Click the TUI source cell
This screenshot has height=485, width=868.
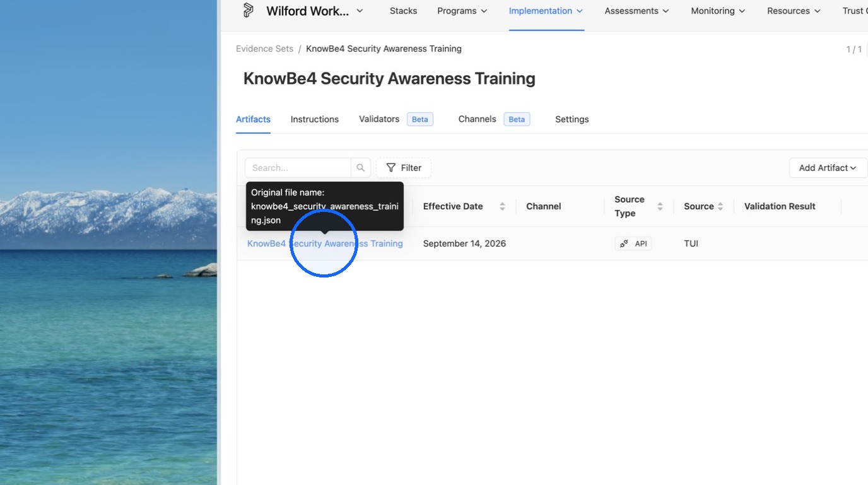coord(691,243)
